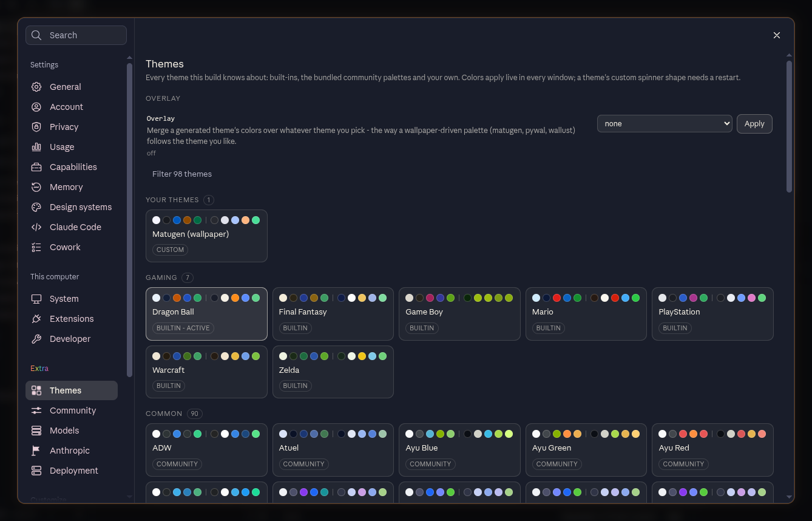Open the Themes settings page
The width and height of the screenshot is (812, 521).
click(72, 390)
